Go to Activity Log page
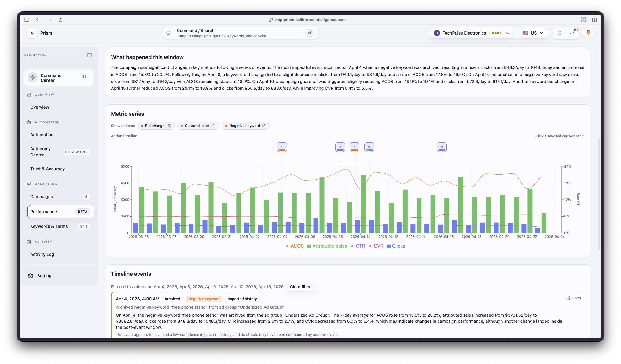The width and height of the screenshot is (621, 364). coord(42,254)
